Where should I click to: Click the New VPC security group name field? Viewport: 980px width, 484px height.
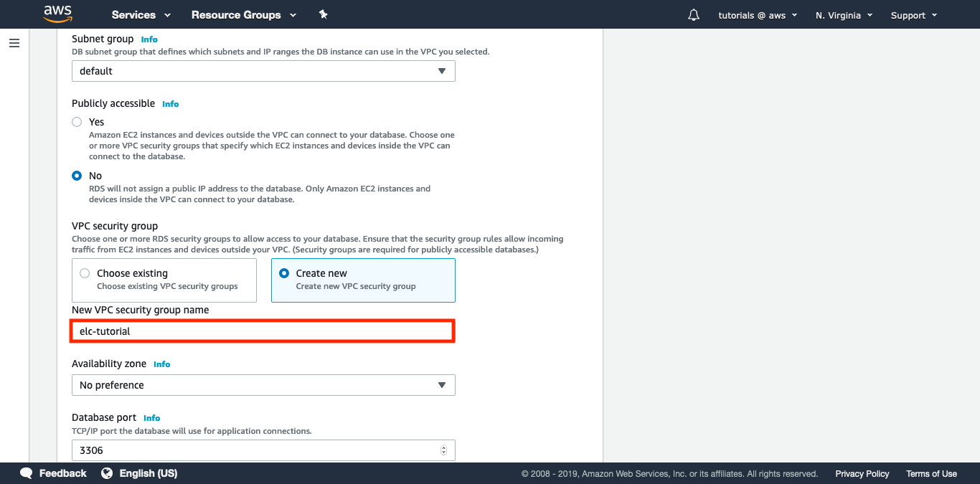click(263, 331)
